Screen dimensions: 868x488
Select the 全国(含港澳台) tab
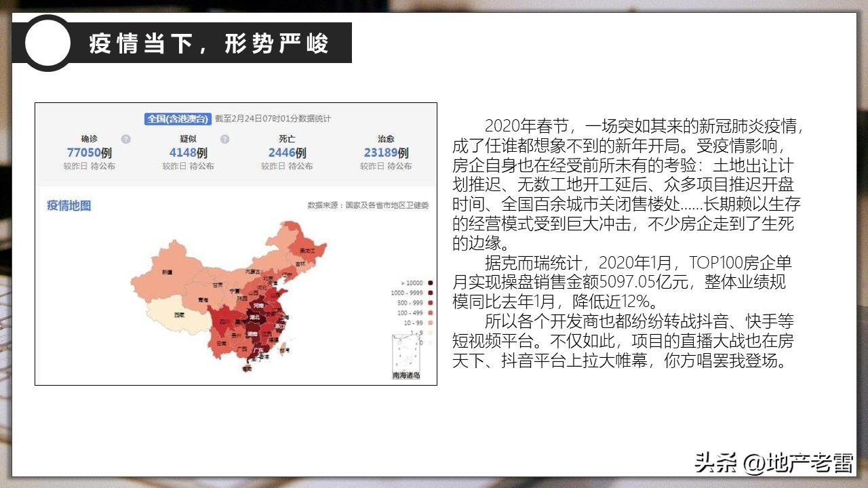(178, 119)
